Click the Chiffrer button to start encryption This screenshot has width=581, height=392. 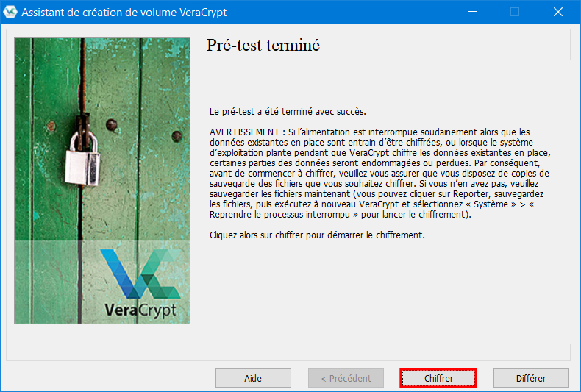tap(438, 378)
